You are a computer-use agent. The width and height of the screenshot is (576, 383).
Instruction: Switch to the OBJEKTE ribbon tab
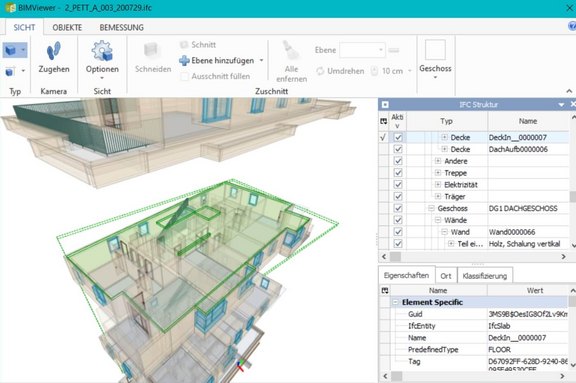[67, 28]
